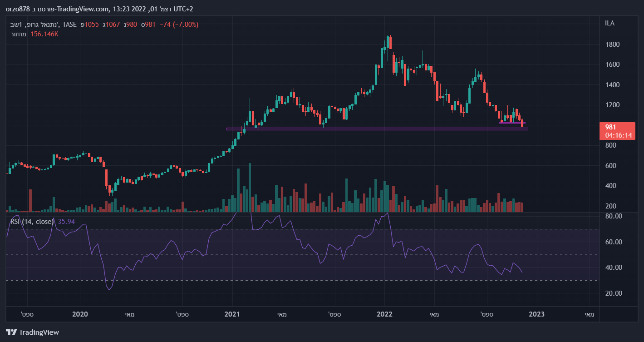Click the 80.00 RSI axis label
The image size is (644, 342).
click(x=614, y=216)
